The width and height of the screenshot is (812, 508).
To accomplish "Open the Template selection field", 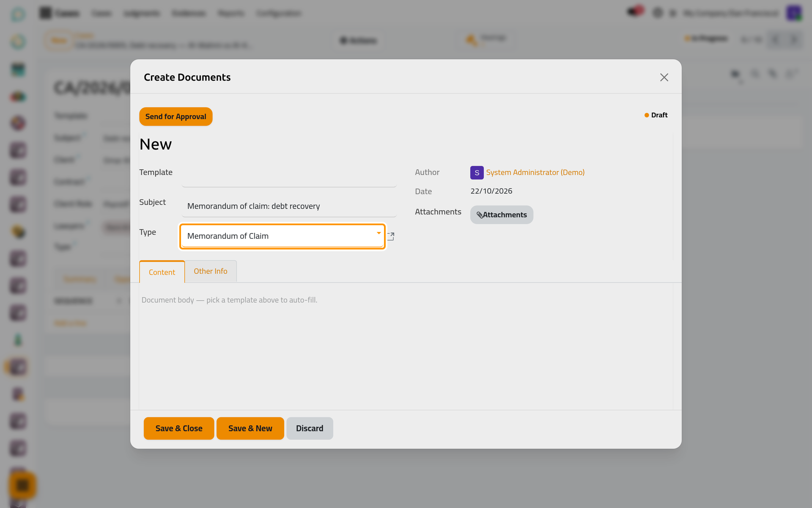I will (x=289, y=176).
